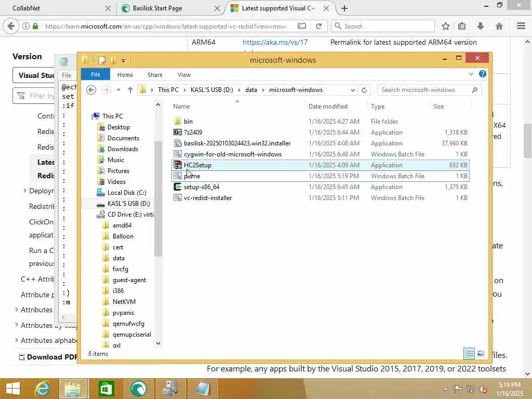Image resolution: width=532 pixels, height=399 pixels.
Task: Open Notepad File menu behind Explorer
Action: (66, 75)
